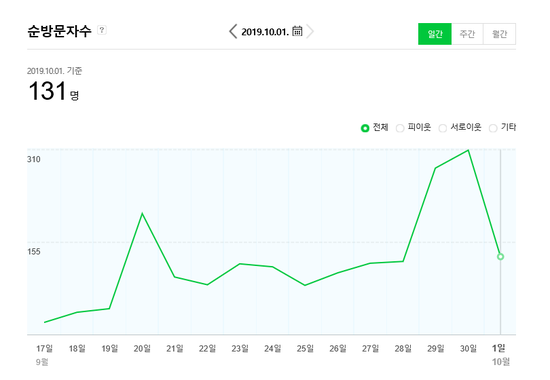Image resolution: width=550 pixels, height=380 pixels.
Task: Click the 29일 data point on line
Action: [435, 168]
